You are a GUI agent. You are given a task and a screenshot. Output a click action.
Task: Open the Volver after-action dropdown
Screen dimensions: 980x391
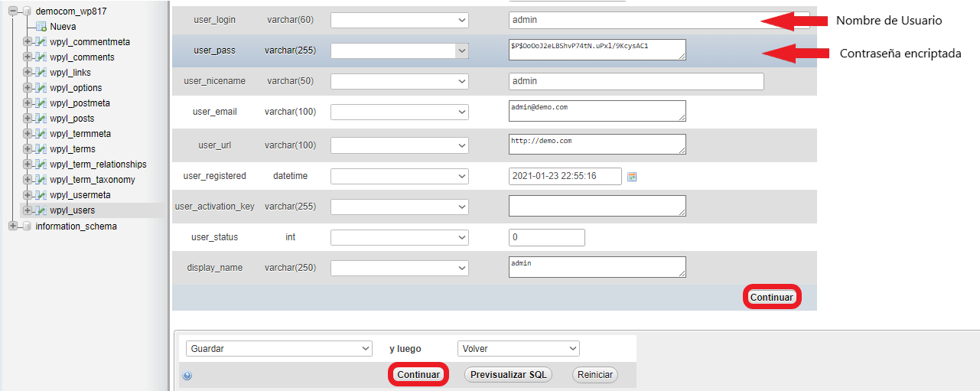(x=518, y=349)
